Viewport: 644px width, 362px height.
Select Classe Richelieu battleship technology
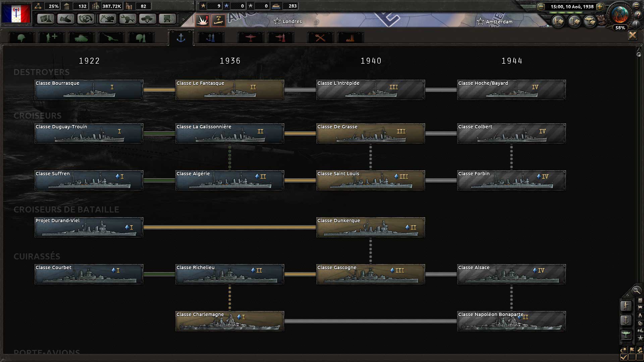click(x=230, y=274)
